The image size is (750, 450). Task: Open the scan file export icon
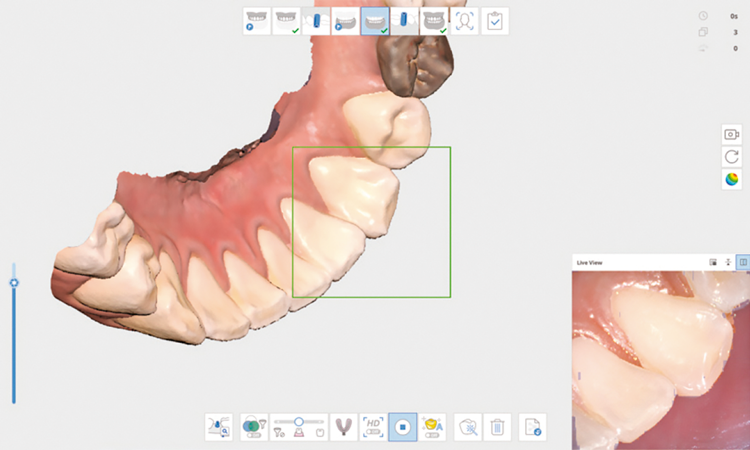[532, 427]
